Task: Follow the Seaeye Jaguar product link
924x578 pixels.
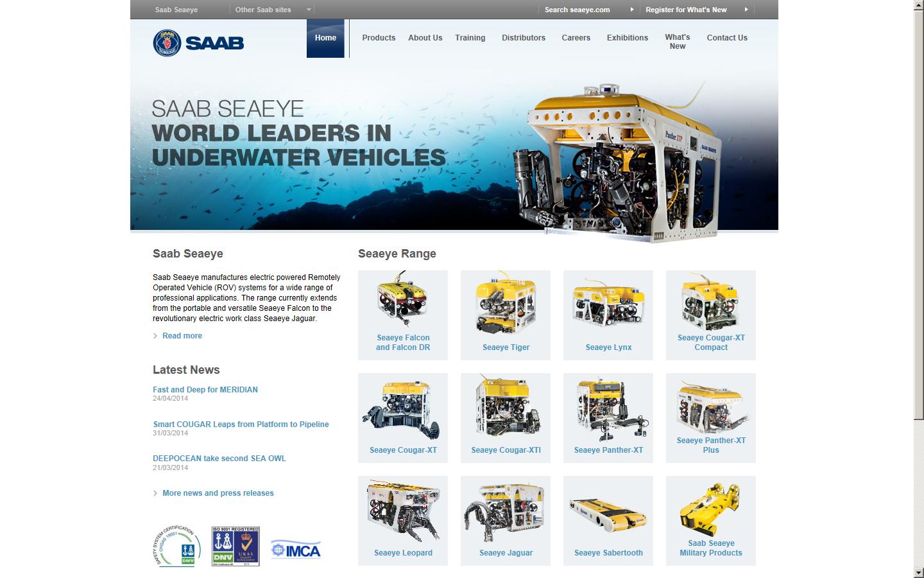Action: pyautogui.click(x=505, y=553)
